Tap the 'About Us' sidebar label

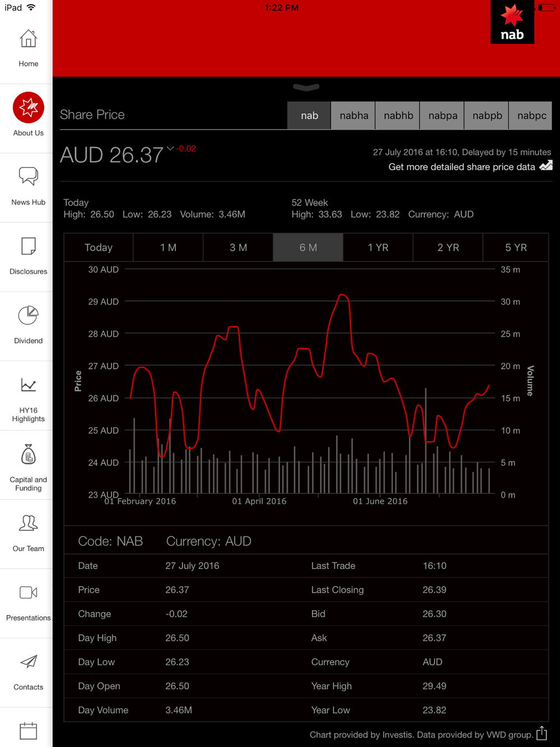[x=29, y=133]
